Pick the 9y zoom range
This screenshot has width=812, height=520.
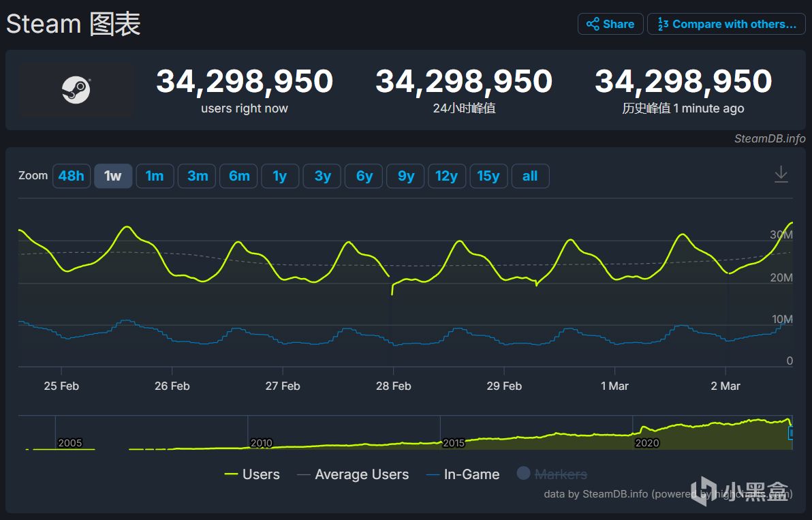[x=405, y=176]
